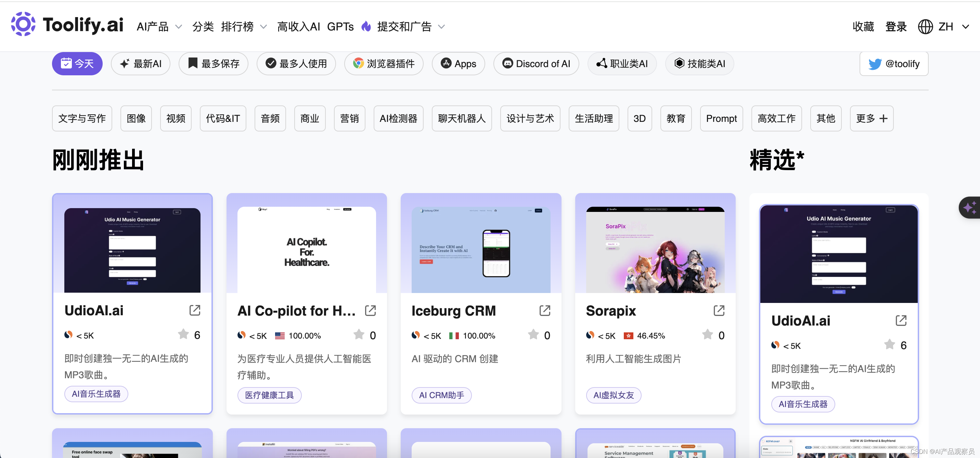Screen dimensions: 980x458
Task: Open the 高收入AI menu item
Action: [x=299, y=27]
